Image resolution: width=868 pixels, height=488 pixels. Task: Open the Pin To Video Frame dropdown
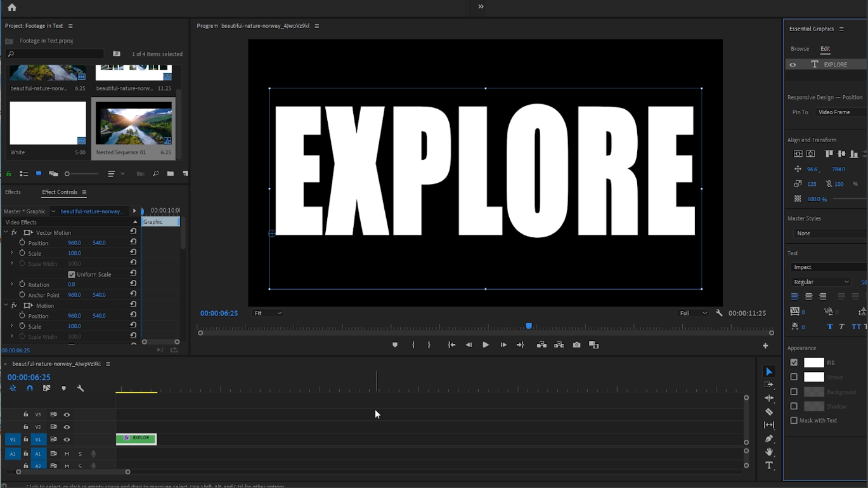click(x=841, y=112)
